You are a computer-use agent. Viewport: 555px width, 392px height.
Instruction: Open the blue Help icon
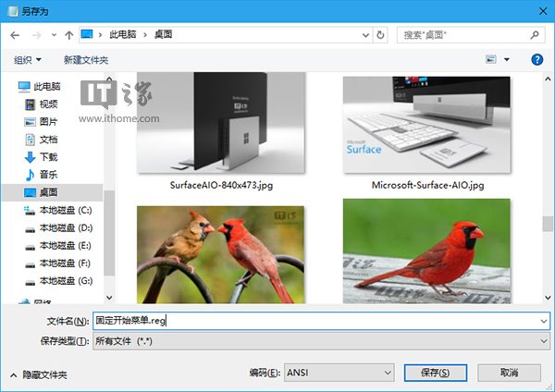pos(536,59)
